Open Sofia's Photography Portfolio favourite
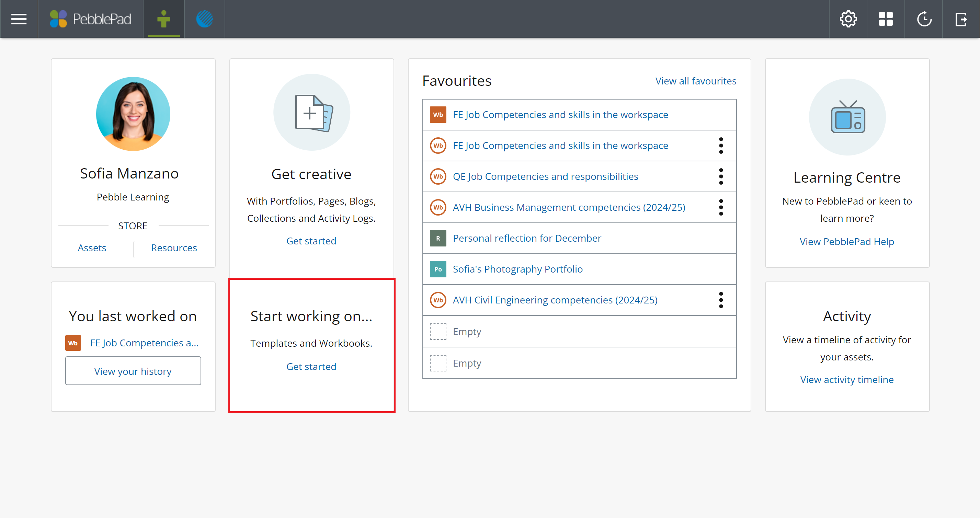Viewport: 980px width, 518px height. tap(517, 269)
